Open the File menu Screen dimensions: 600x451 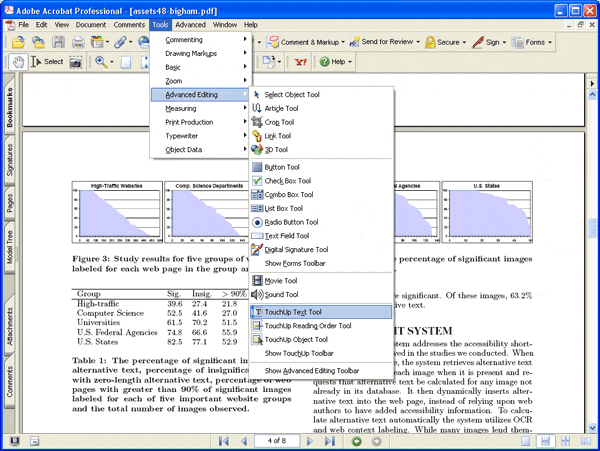(x=23, y=25)
